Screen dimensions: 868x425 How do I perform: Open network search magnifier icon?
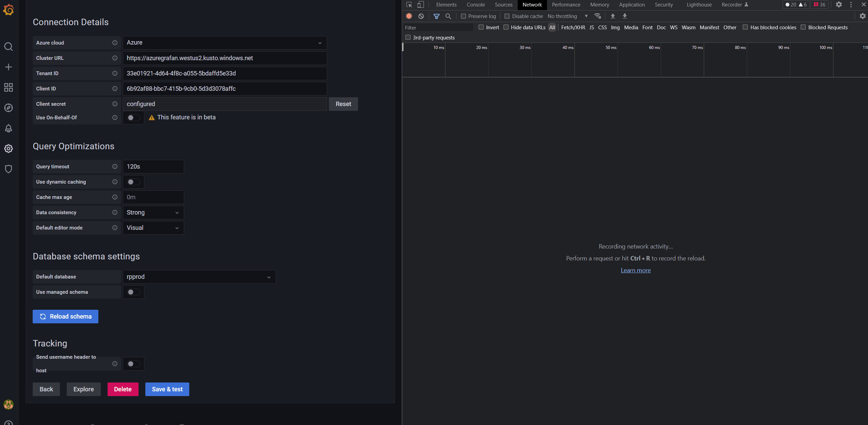click(448, 16)
